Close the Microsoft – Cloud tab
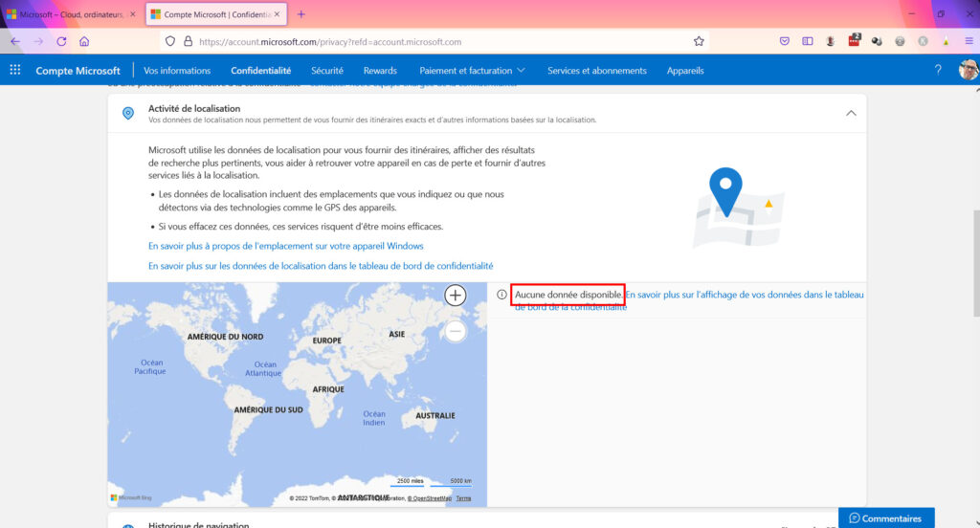Image resolution: width=980 pixels, height=528 pixels. tap(132, 13)
